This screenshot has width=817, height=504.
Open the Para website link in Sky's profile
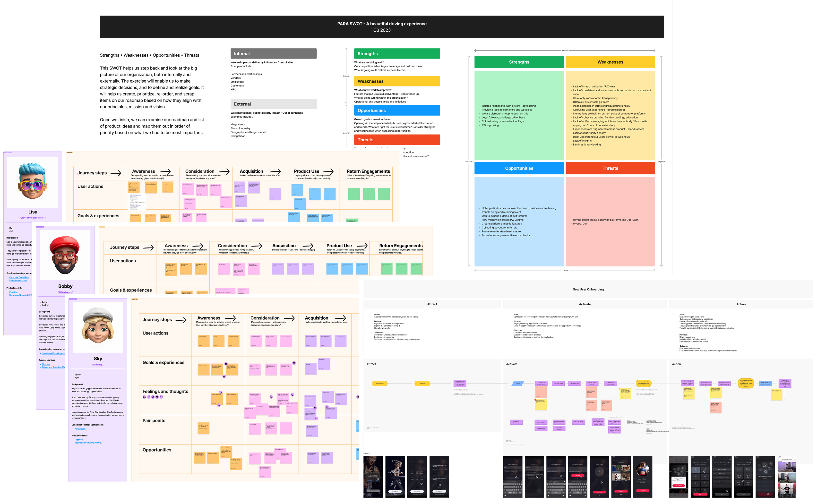point(80,429)
